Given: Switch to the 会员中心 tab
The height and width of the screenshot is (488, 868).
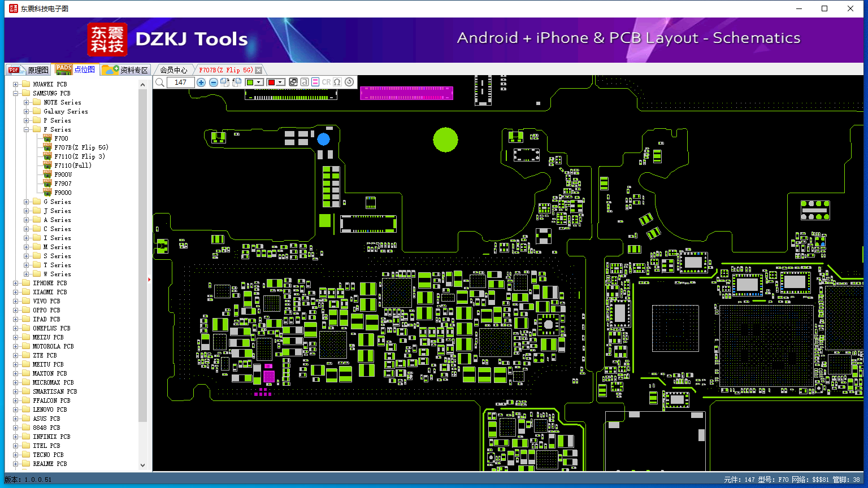Looking at the screenshot, I should tap(173, 70).
